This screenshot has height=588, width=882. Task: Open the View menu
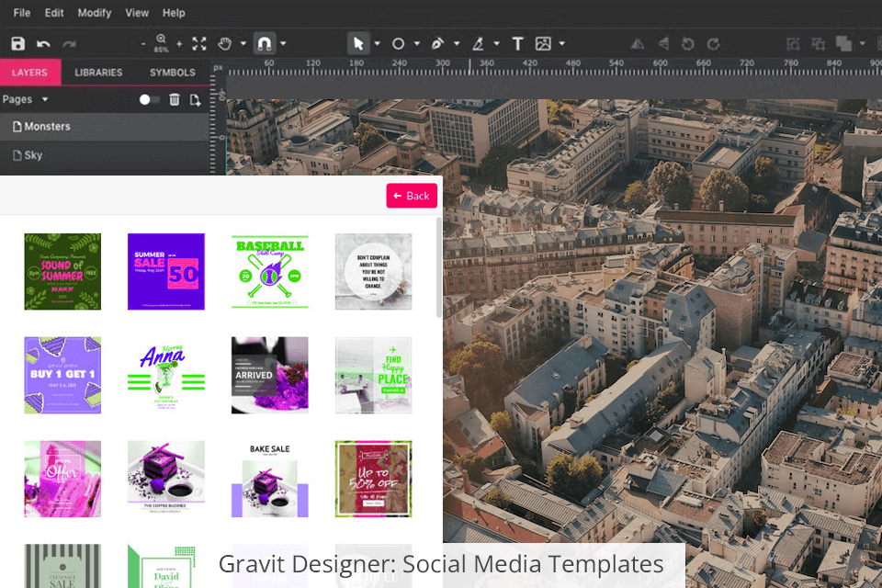pos(137,12)
